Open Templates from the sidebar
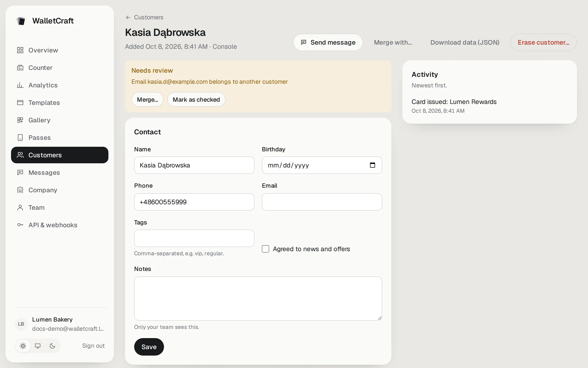588x368 pixels. pos(59,103)
